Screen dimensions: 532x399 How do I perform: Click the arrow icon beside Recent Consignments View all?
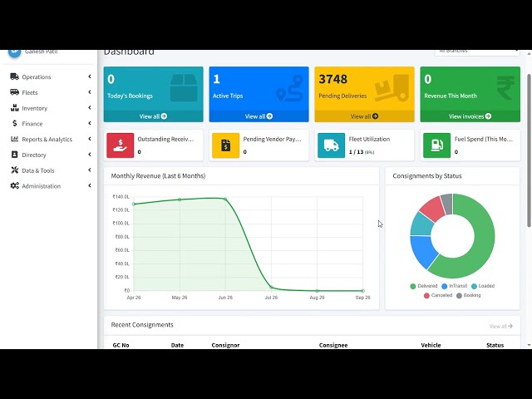point(510,326)
